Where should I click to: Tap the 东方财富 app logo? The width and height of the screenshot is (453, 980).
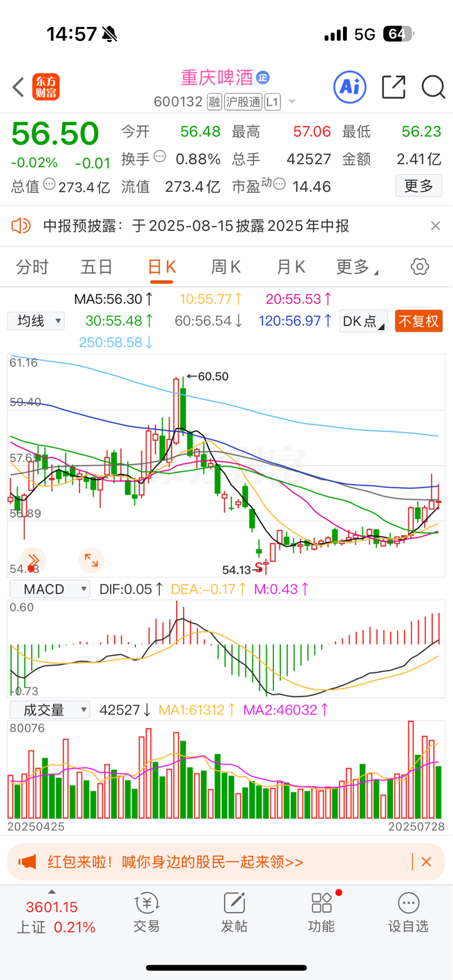pos(46,87)
